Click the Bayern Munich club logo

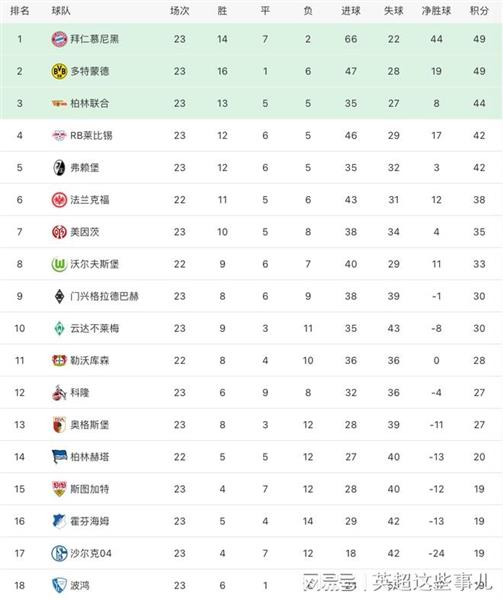point(59,39)
